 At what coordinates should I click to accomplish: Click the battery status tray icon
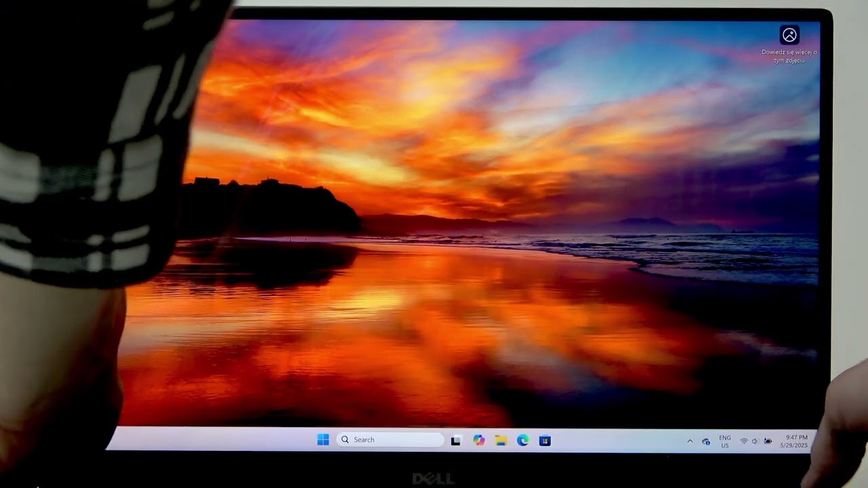768,442
